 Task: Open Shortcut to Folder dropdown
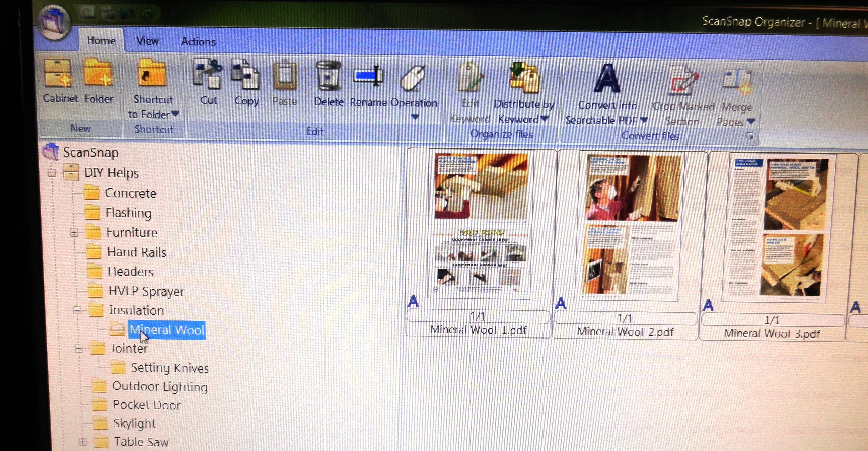[x=175, y=115]
